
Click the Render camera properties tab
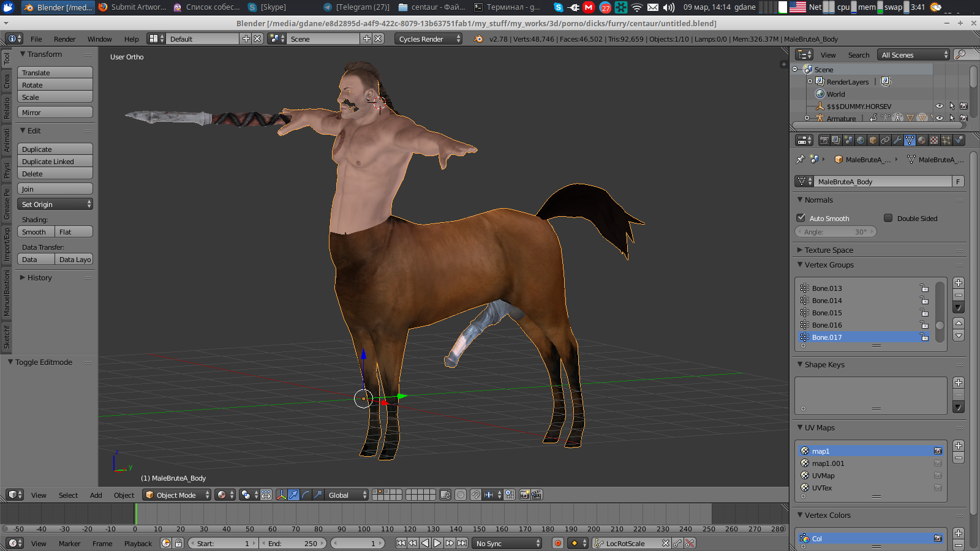point(824,140)
